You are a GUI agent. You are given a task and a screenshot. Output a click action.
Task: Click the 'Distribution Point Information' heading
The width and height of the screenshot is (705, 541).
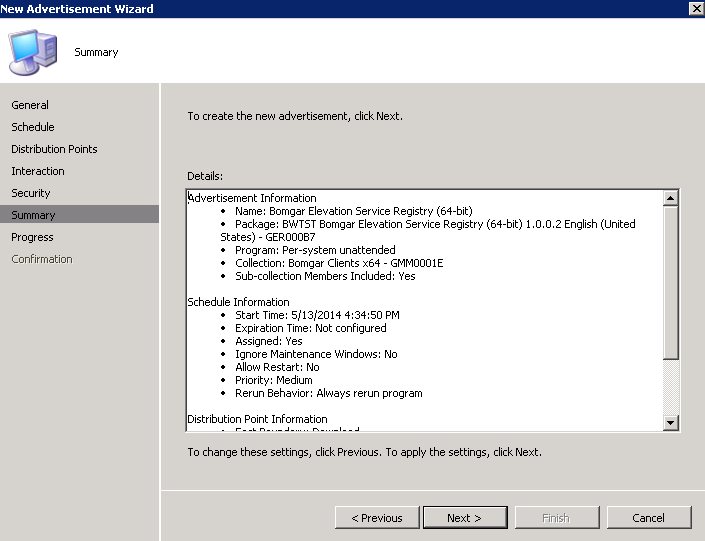pos(257,419)
